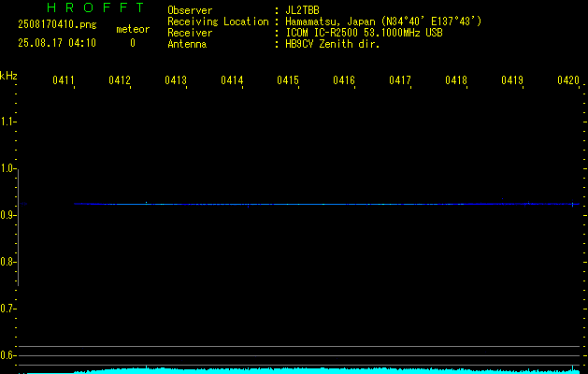The image size is (588, 374).
Task: Click the 0417 time marker
Action: coord(400,80)
